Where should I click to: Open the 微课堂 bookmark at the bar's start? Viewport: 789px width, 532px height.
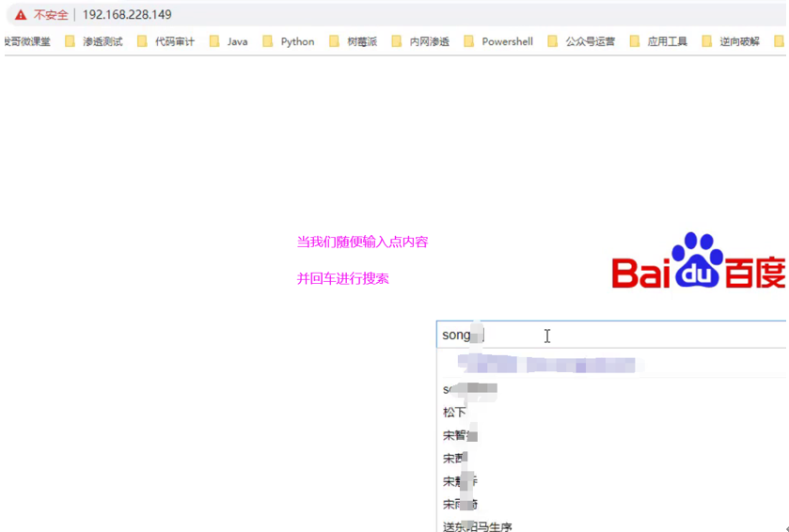(x=27, y=41)
